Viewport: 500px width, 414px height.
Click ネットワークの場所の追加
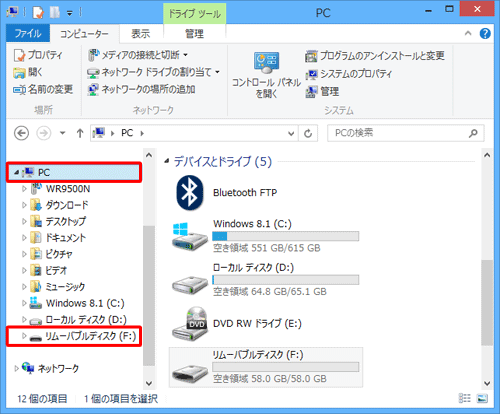click(x=141, y=89)
